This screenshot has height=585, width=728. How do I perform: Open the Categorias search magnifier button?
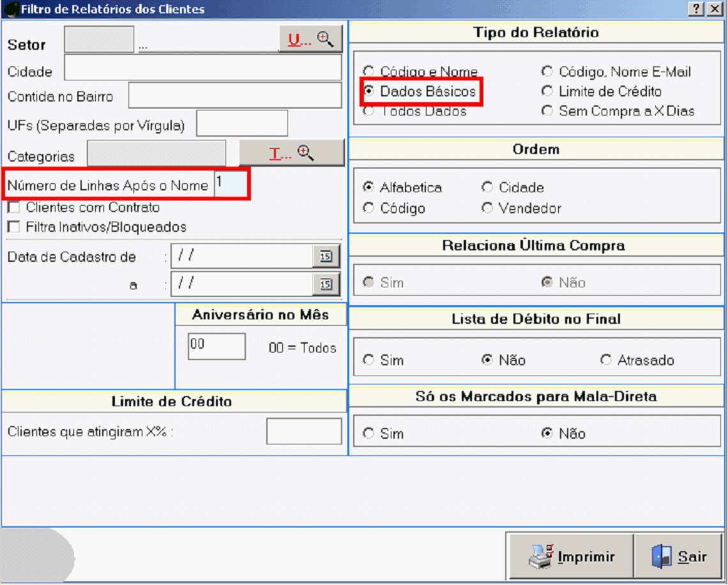[292, 153]
